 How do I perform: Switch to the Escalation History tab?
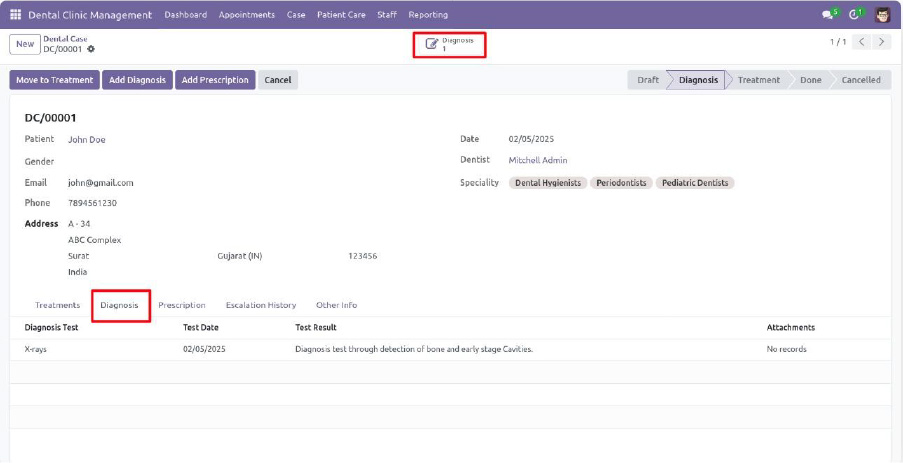click(260, 305)
